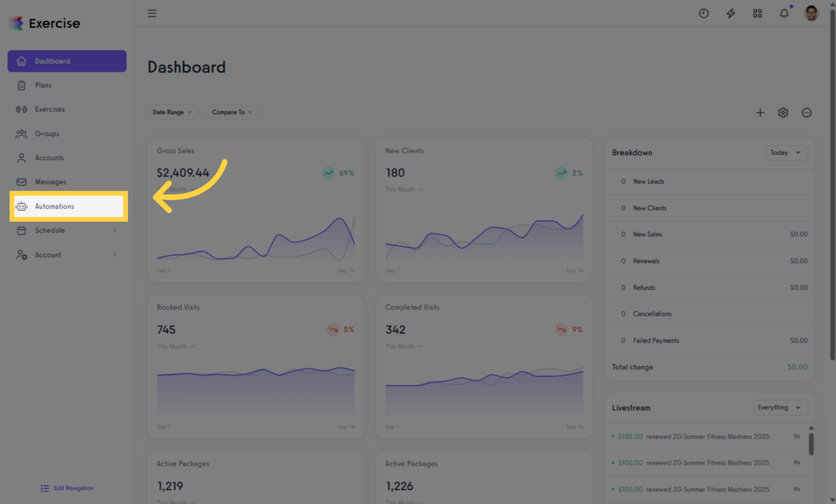This screenshot has width=836, height=504.
Task: Expand the Date Range dropdown
Action: 173,112
